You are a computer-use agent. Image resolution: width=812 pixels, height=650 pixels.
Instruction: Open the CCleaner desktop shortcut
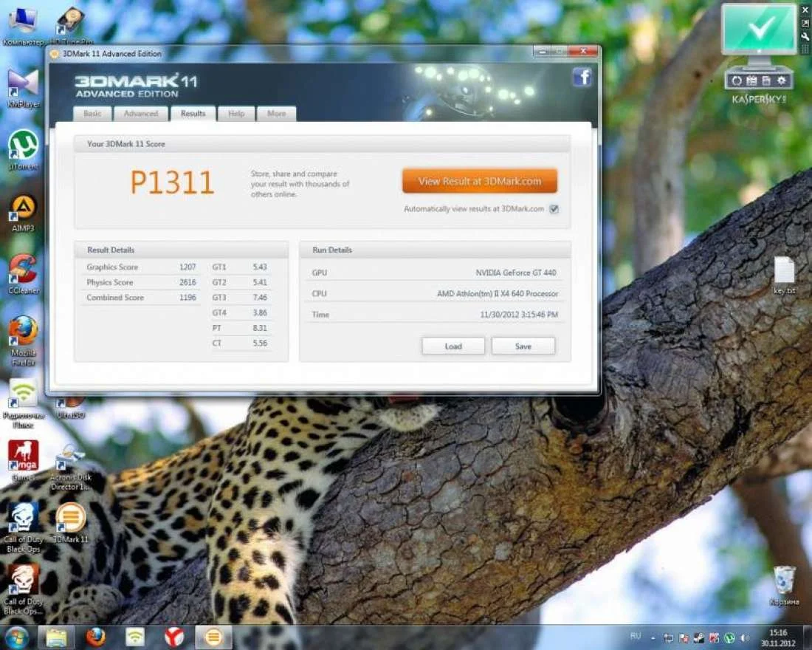[24, 275]
